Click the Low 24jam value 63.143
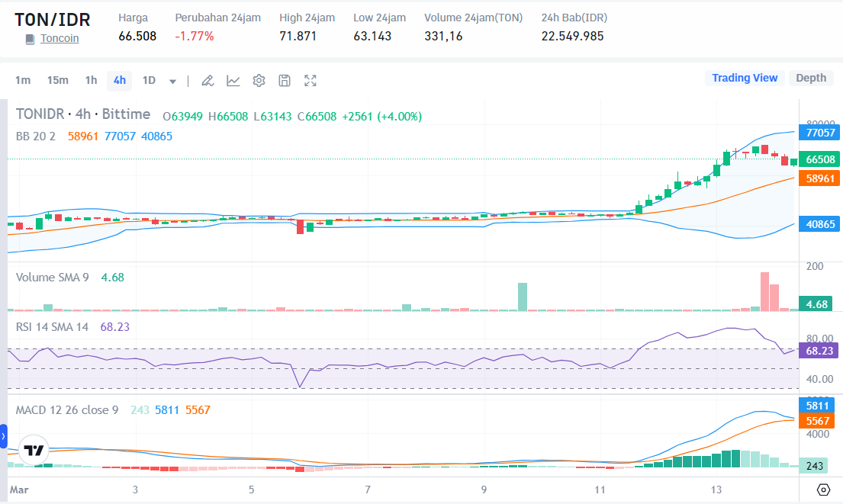 pyautogui.click(x=372, y=37)
